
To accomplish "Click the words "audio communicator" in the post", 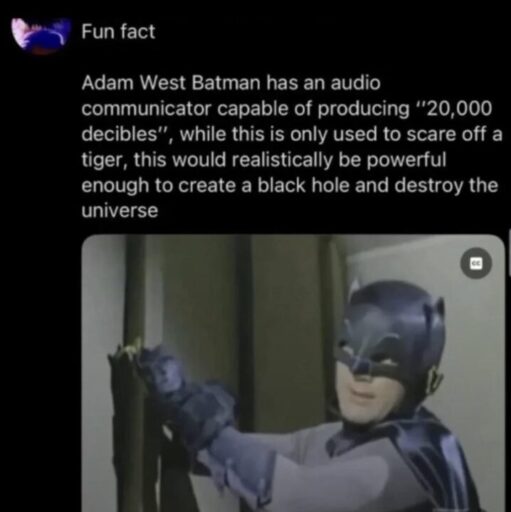I will tap(231, 96).
